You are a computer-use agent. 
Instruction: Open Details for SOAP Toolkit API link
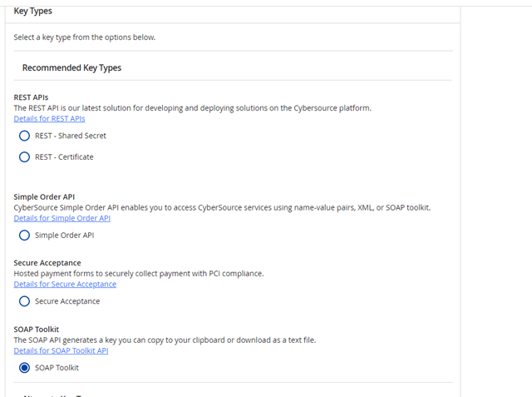click(61, 350)
